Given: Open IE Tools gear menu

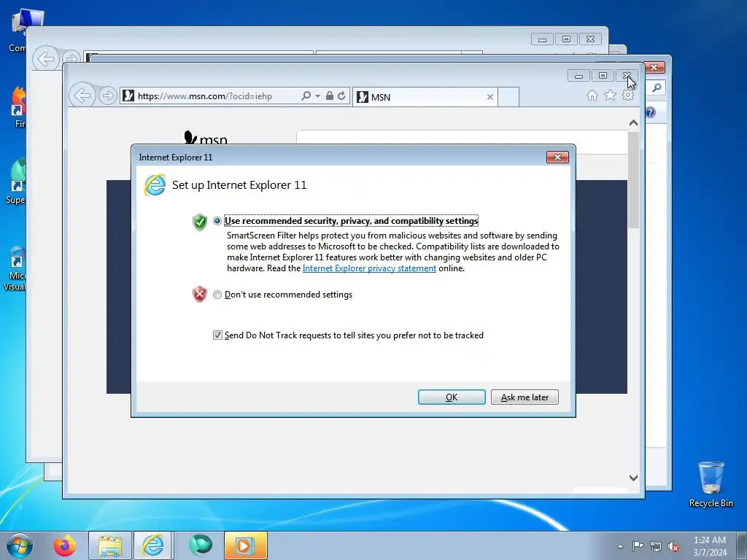Looking at the screenshot, I should (628, 96).
